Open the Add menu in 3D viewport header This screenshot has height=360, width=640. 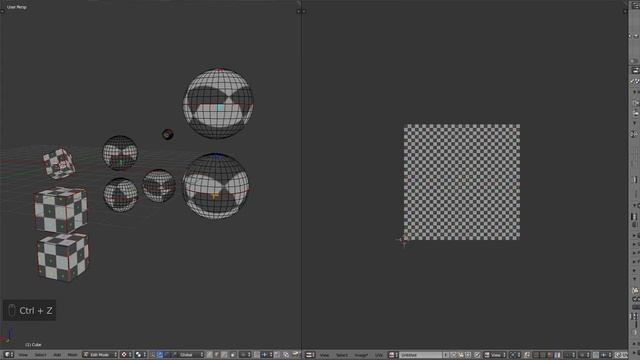click(57, 355)
